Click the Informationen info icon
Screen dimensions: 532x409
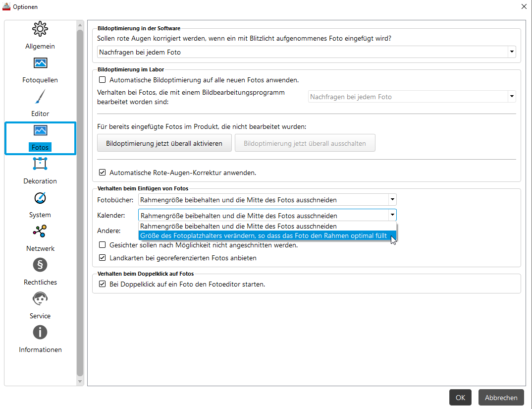pyautogui.click(x=40, y=333)
